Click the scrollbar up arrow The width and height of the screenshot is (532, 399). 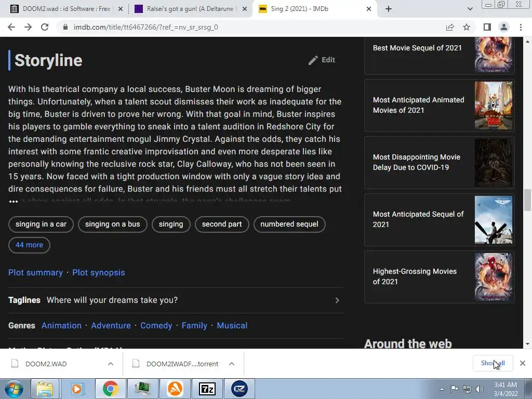tap(527, 42)
